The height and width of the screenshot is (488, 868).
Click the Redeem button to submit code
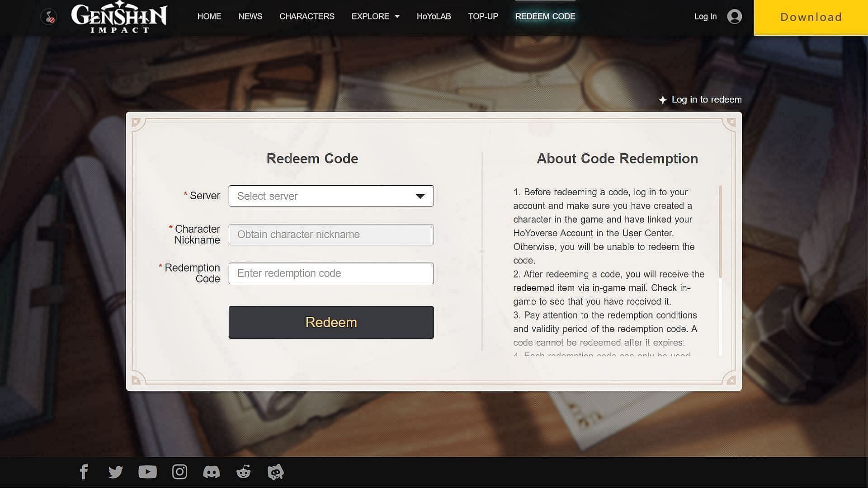(x=331, y=322)
